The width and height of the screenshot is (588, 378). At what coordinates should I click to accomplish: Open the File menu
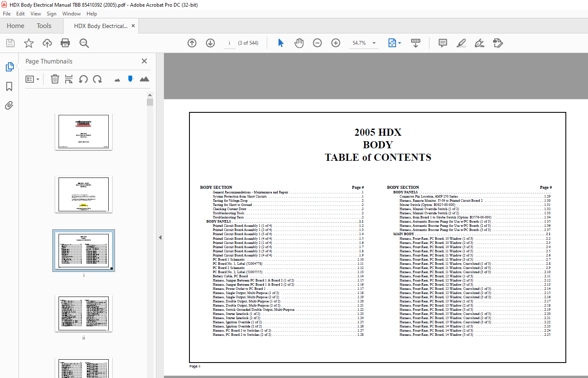(x=7, y=14)
